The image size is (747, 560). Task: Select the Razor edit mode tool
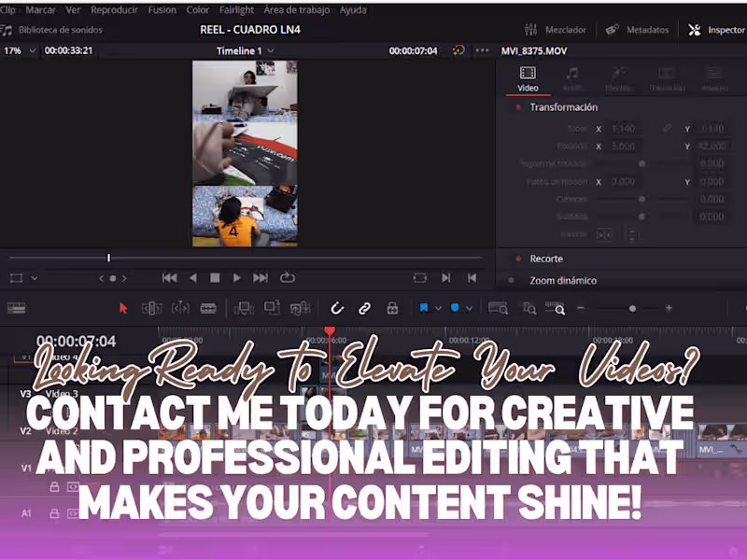coord(208,307)
